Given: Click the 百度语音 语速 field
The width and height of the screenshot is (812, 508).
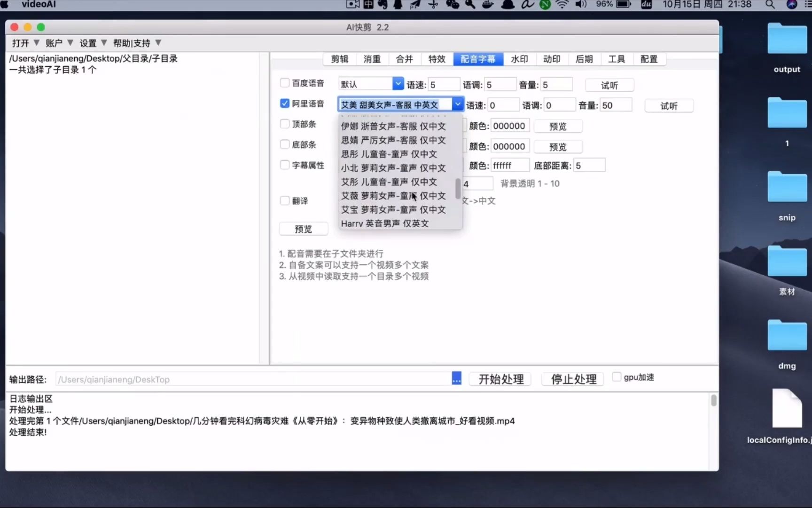Looking at the screenshot, I should point(444,85).
